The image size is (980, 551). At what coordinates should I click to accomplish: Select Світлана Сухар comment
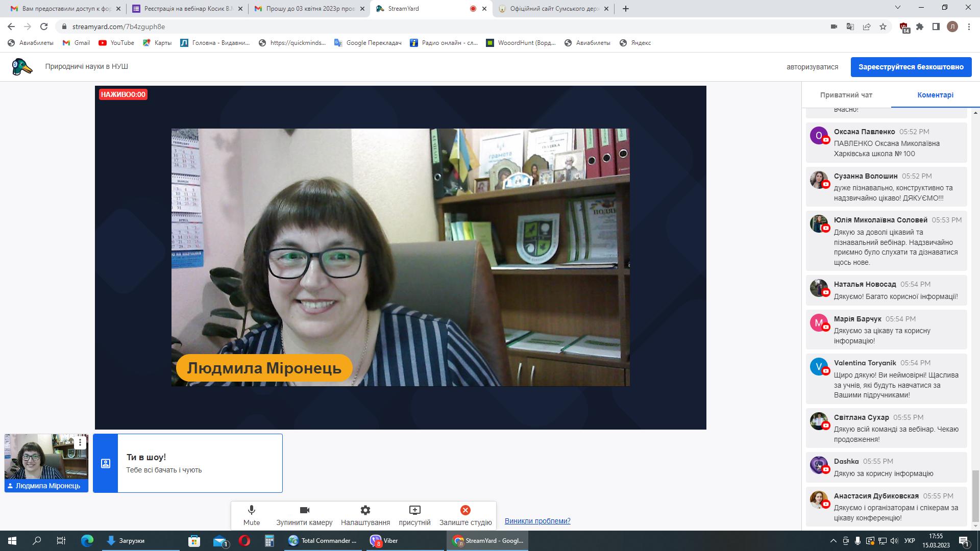pos(887,428)
